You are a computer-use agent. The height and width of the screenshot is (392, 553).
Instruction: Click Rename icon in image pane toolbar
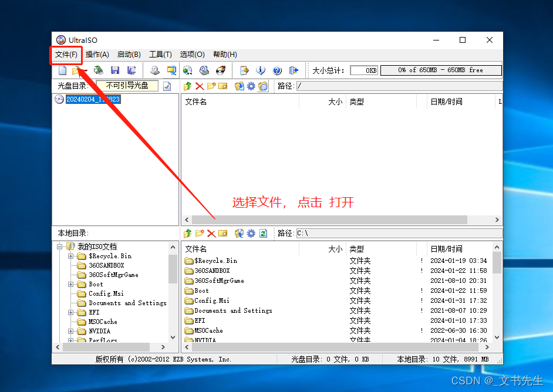pyautogui.click(x=223, y=86)
